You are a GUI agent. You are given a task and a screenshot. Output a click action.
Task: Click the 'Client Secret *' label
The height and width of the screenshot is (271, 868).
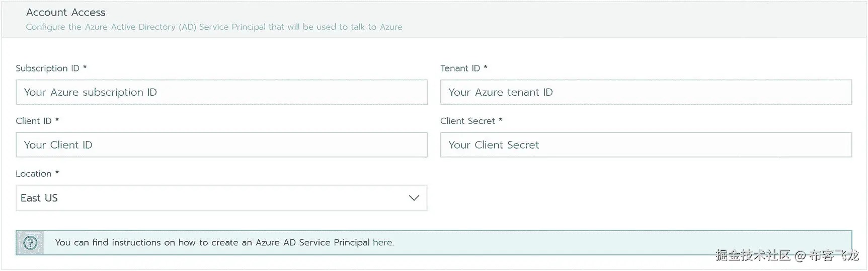click(x=471, y=121)
